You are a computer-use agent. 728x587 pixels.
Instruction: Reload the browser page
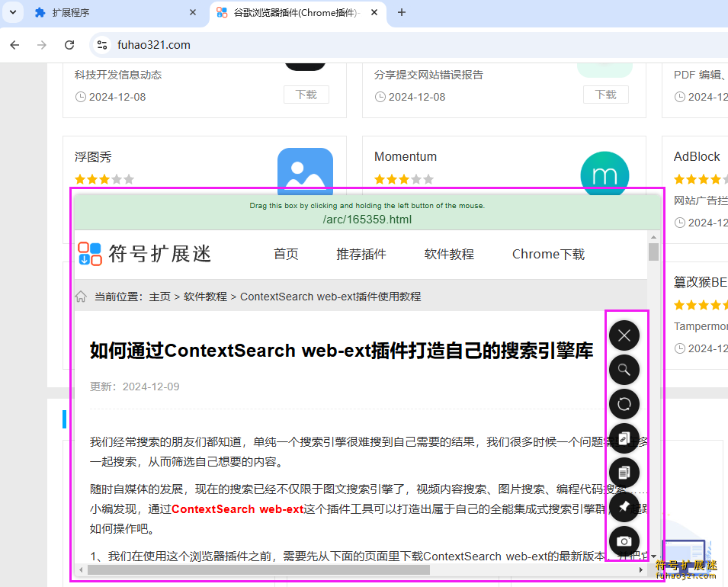pos(69,45)
